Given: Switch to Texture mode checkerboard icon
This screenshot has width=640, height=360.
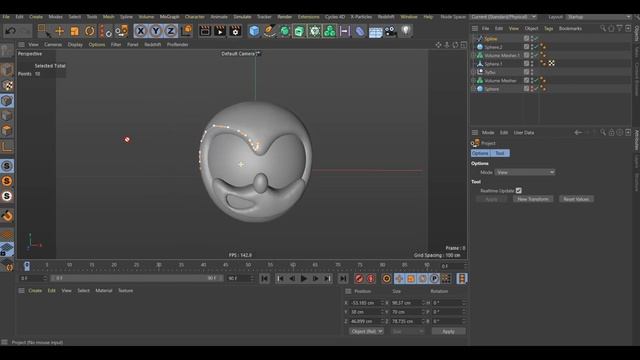Looking at the screenshot, I should [7, 85].
